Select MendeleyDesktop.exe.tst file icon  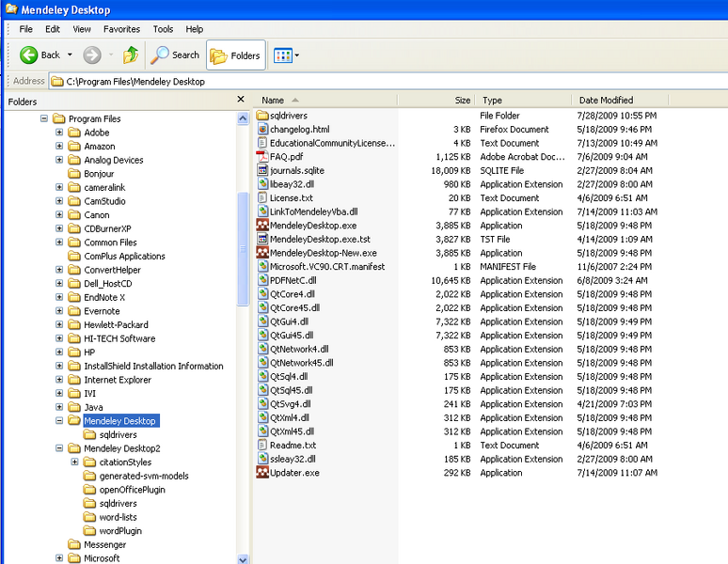pyautogui.click(x=262, y=239)
